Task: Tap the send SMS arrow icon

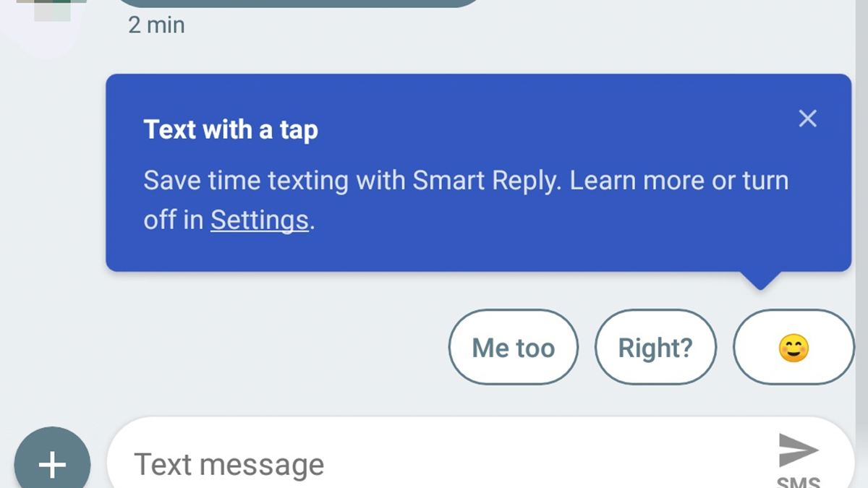Action: click(x=798, y=450)
